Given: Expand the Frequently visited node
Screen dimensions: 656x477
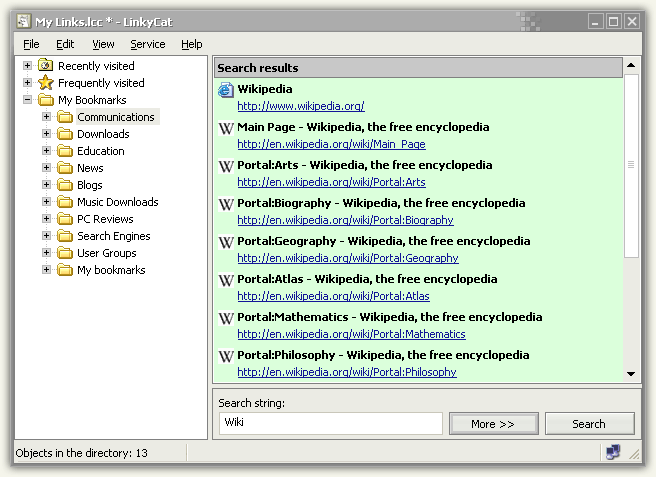Looking at the screenshot, I should tap(28, 82).
